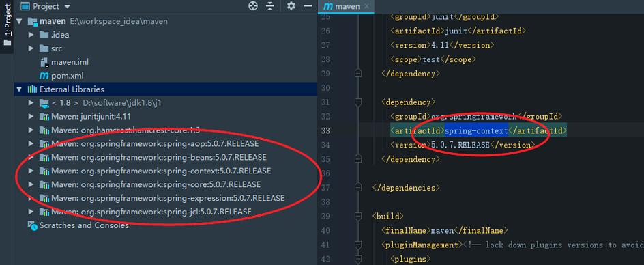Image resolution: width=644 pixels, height=265 pixels.
Task: Expand spring-expression 5.0.7.RELEASE library
Action: [x=31, y=198]
